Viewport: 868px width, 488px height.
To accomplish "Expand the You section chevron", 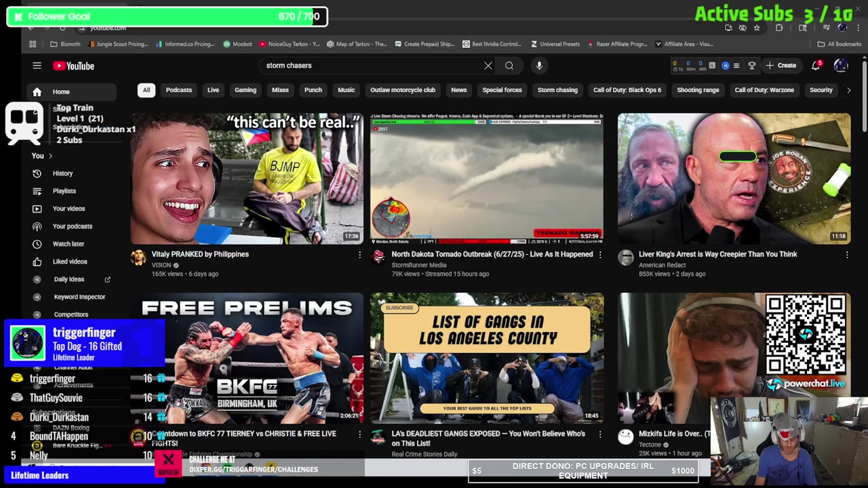I will (x=50, y=156).
